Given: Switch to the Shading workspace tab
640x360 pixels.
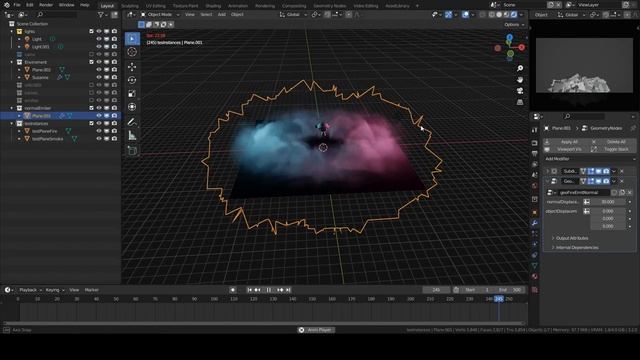Looking at the screenshot, I should (213, 6).
